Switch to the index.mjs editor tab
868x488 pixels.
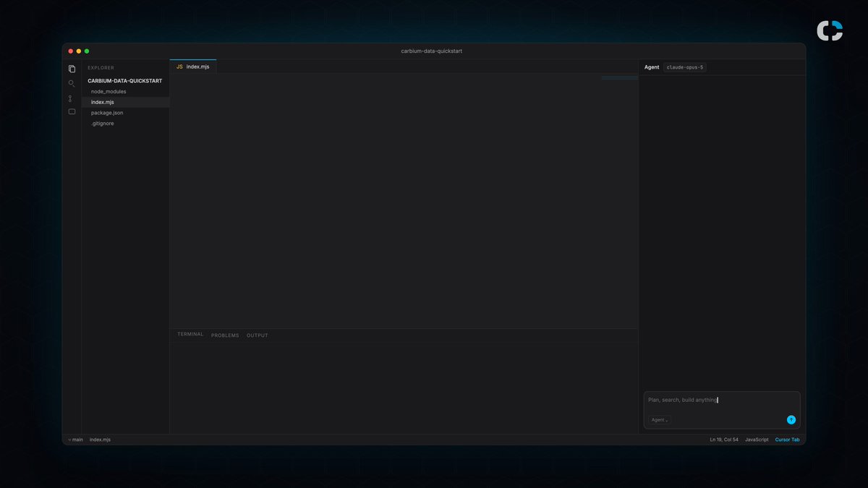click(x=193, y=67)
